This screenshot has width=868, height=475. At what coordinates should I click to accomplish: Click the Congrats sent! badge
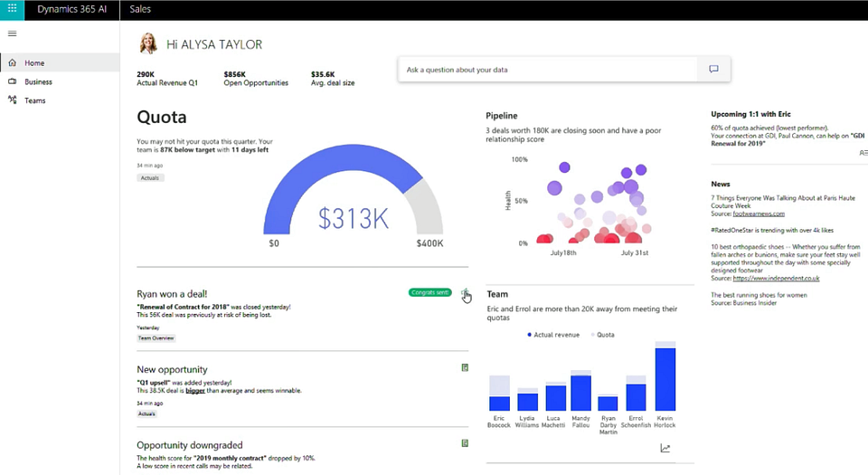coord(430,292)
